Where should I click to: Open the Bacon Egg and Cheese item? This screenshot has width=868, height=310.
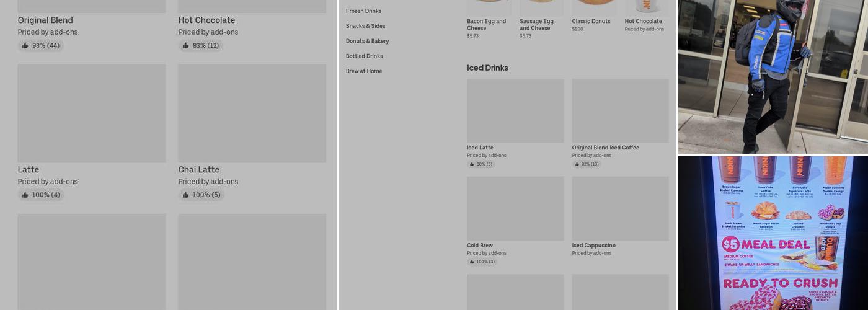tap(486, 24)
